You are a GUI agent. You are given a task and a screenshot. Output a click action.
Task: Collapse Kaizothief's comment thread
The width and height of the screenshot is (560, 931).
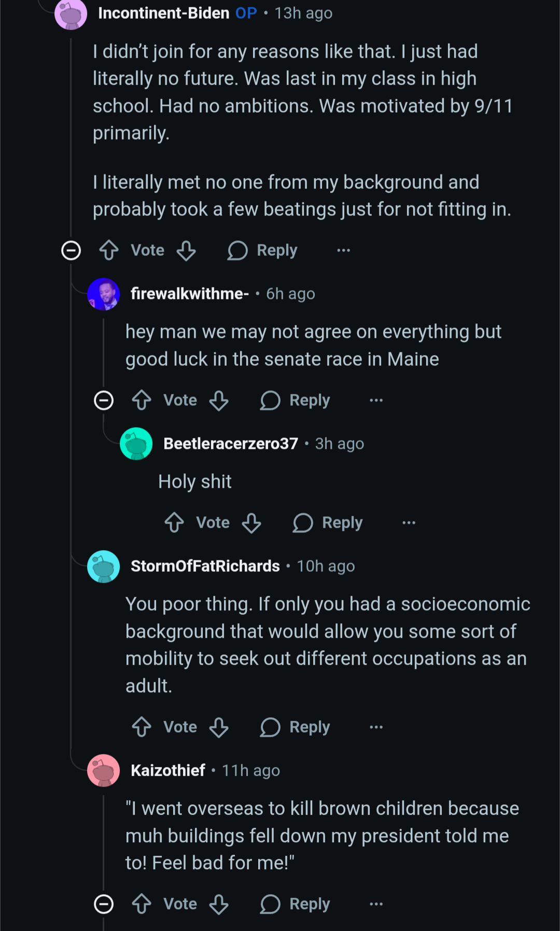(x=104, y=904)
